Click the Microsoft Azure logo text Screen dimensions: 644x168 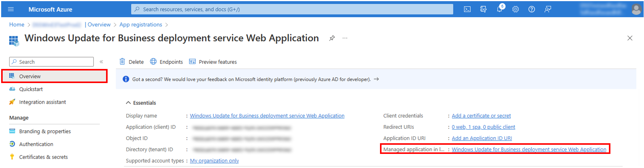pos(50,9)
